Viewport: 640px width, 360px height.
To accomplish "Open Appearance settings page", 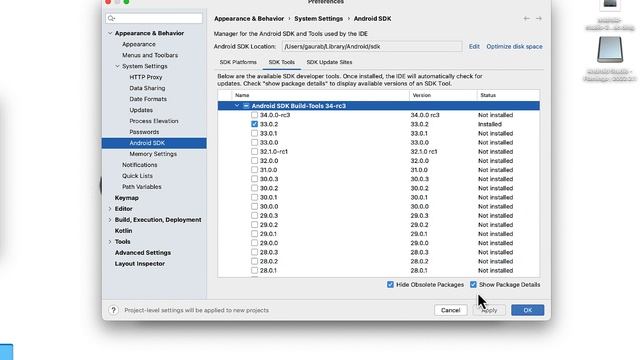I will tap(139, 44).
